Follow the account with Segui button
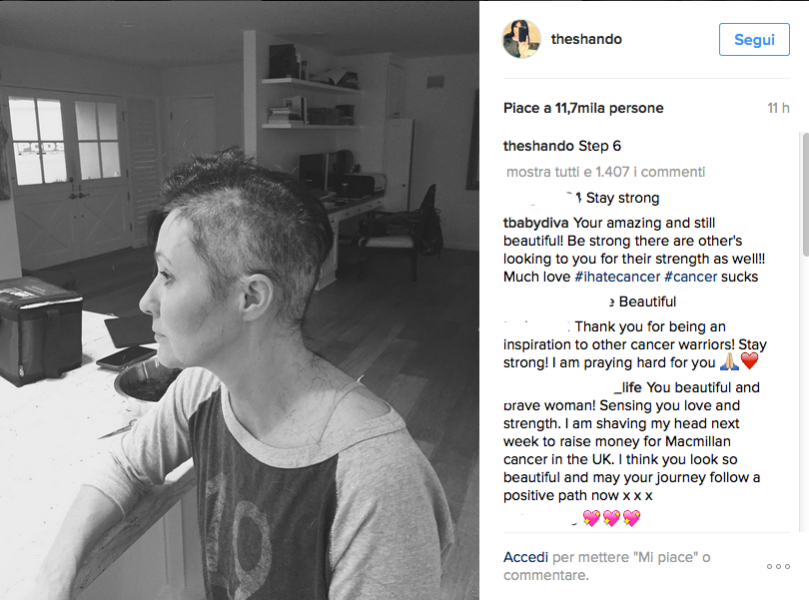The image size is (809, 600). click(x=754, y=40)
